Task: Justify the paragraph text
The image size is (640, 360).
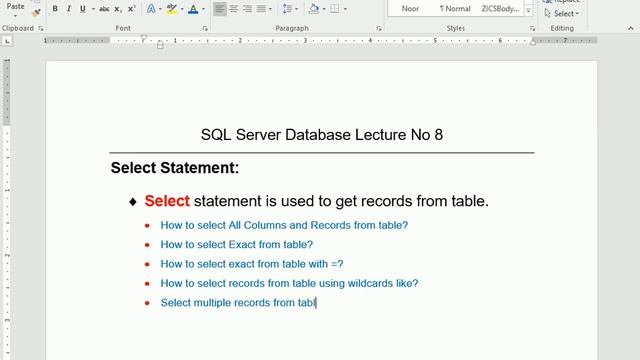Action: pos(261,9)
